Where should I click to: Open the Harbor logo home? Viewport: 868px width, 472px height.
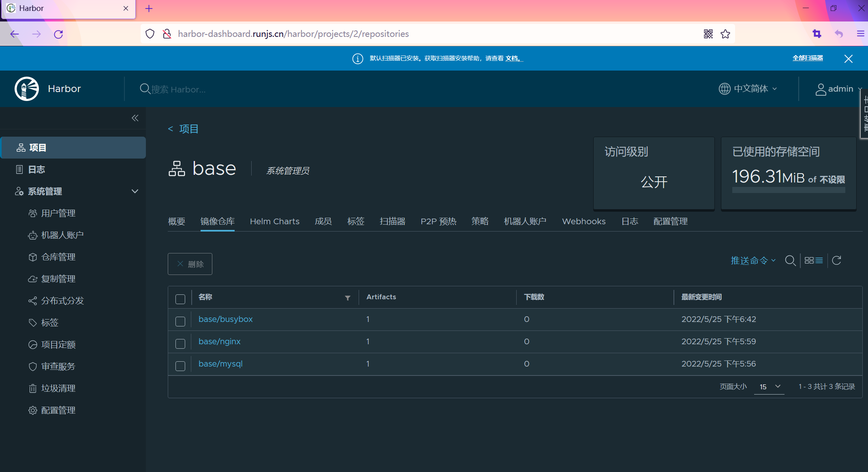click(x=27, y=89)
